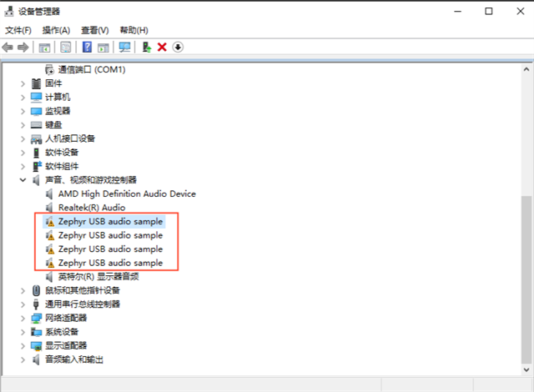Click the 软件设备 icon

point(36,153)
